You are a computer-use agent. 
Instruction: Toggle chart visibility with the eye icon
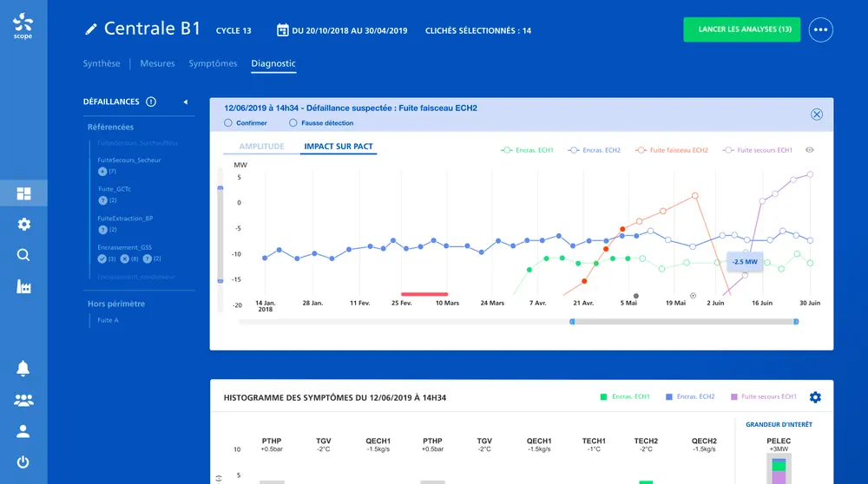click(809, 150)
